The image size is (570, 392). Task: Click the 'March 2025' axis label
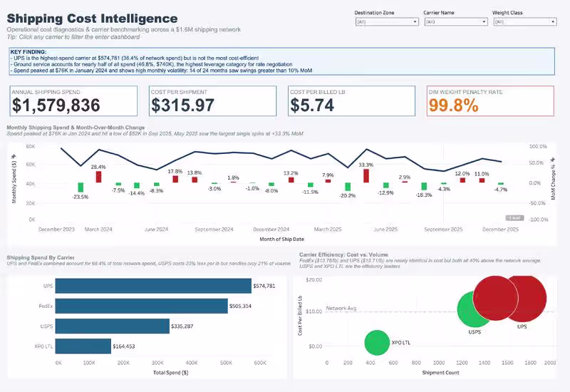point(328,229)
